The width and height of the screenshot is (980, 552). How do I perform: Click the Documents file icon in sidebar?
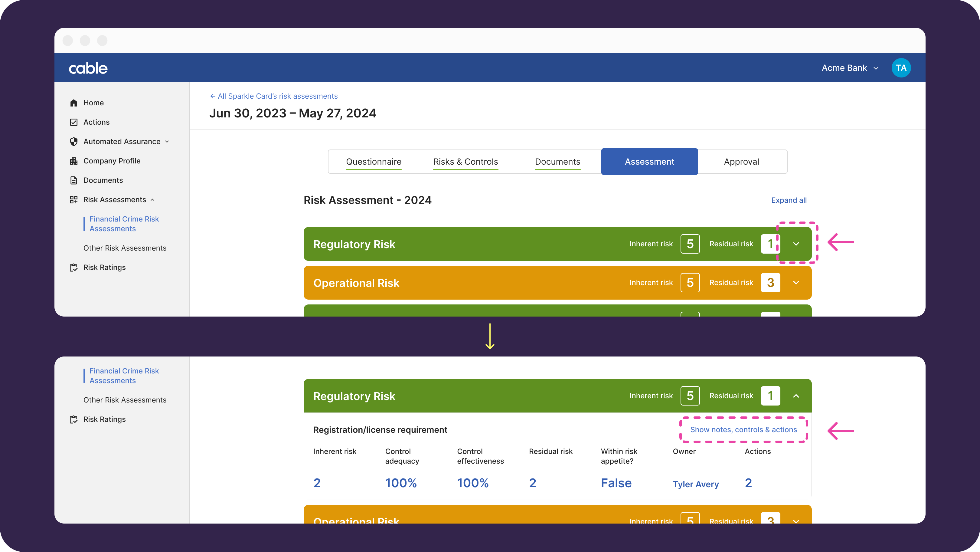coord(74,180)
